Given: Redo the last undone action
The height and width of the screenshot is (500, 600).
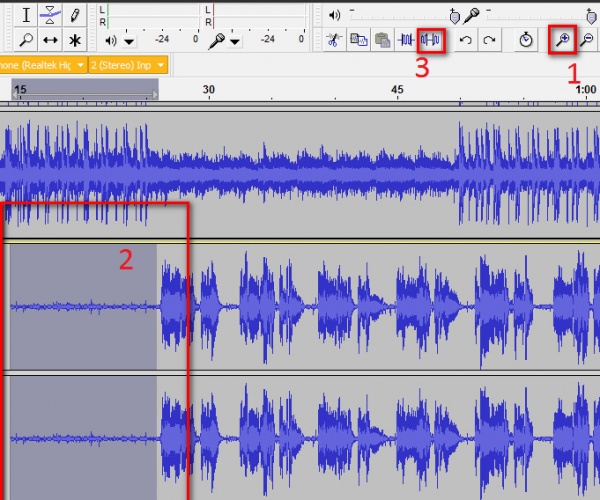Looking at the screenshot, I should coord(489,41).
